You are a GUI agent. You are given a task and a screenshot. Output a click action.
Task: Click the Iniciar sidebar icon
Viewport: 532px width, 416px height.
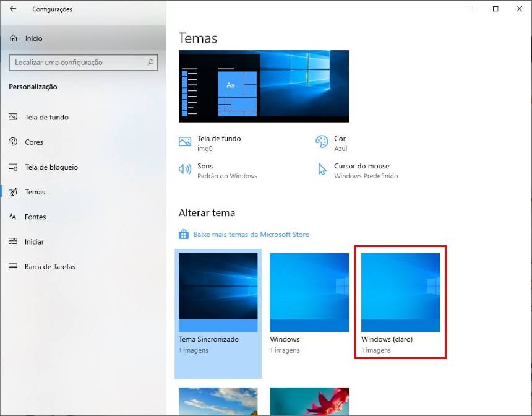pyautogui.click(x=13, y=241)
